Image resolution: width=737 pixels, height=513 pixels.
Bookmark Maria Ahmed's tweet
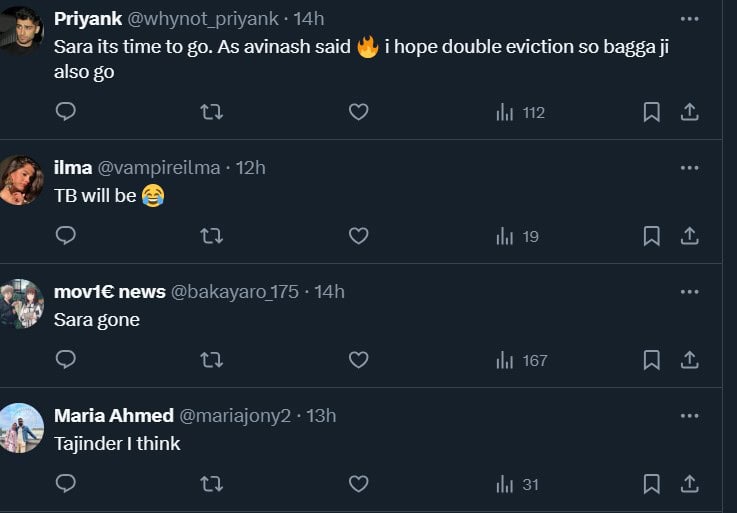click(651, 484)
